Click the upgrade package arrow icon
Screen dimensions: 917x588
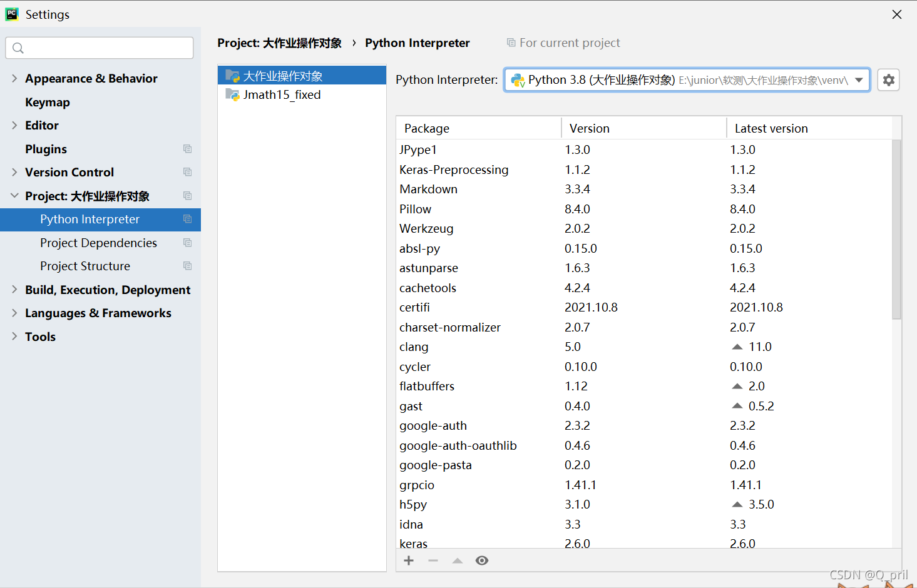[458, 560]
